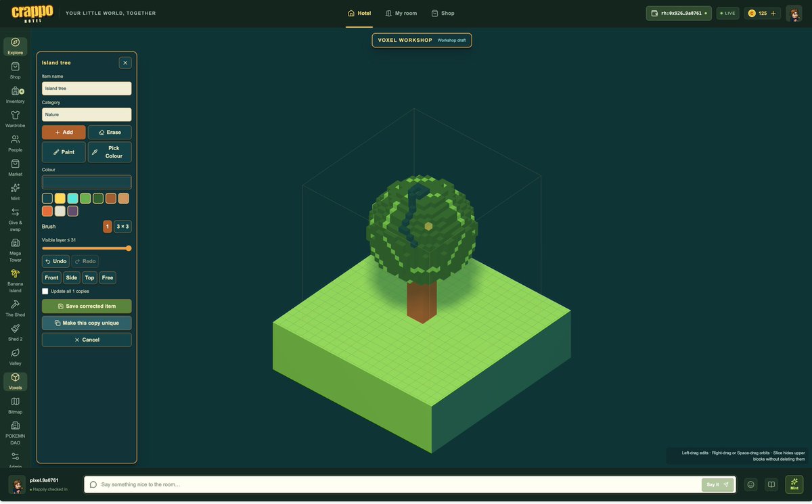The width and height of the screenshot is (812, 504).
Task: Click the Cancel button
Action: pyautogui.click(x=87, y=340)
